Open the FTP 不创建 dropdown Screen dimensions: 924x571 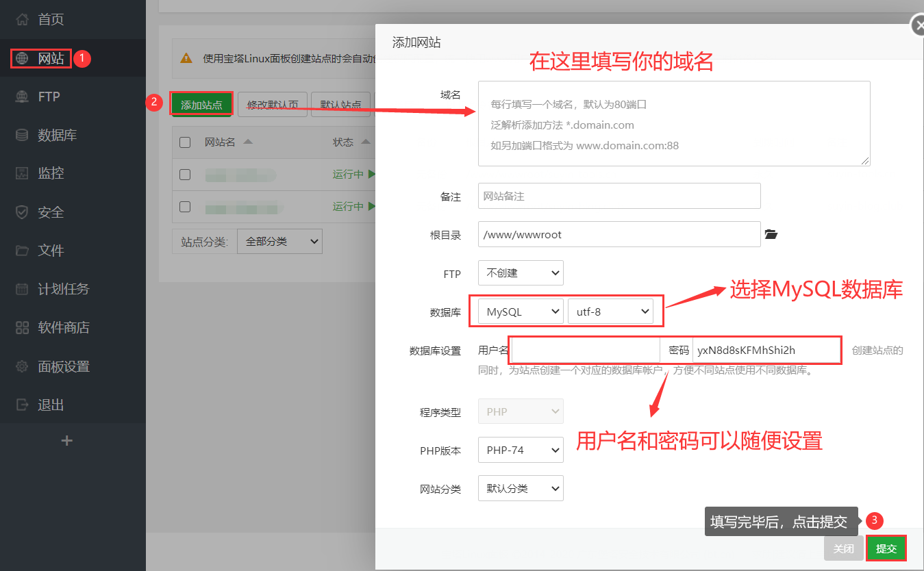[521, 273]
